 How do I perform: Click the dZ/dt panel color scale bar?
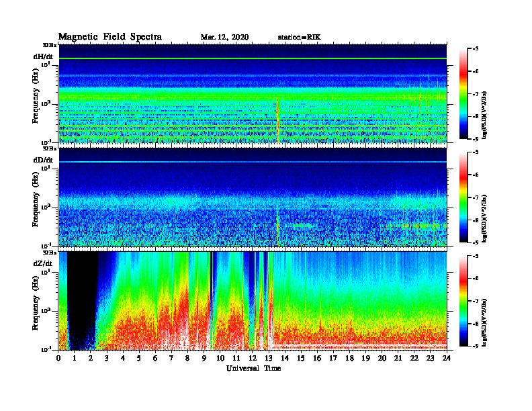pos(463,301)
